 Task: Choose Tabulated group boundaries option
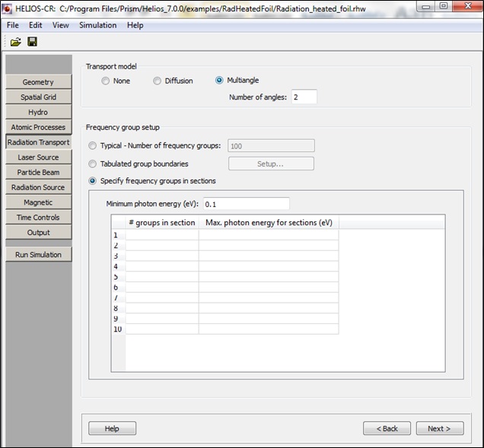click(x=93, y=164)
